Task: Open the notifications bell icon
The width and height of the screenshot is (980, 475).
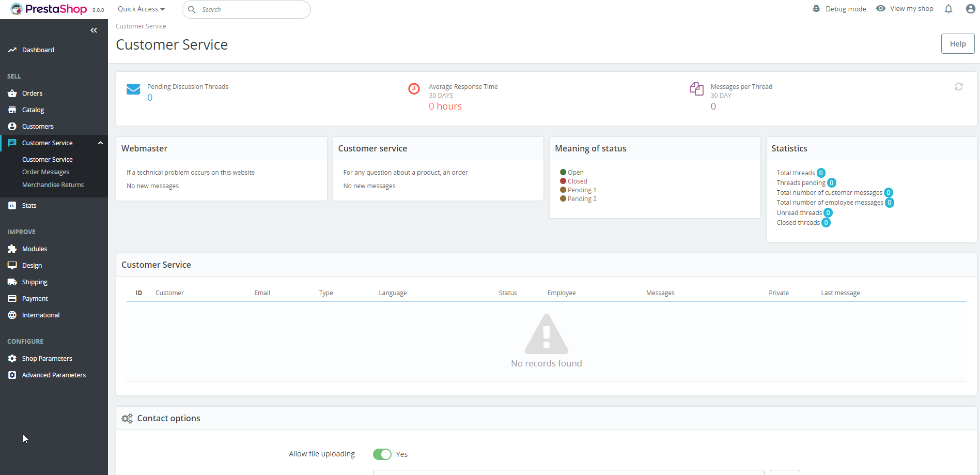Action: tap(948, 9)
